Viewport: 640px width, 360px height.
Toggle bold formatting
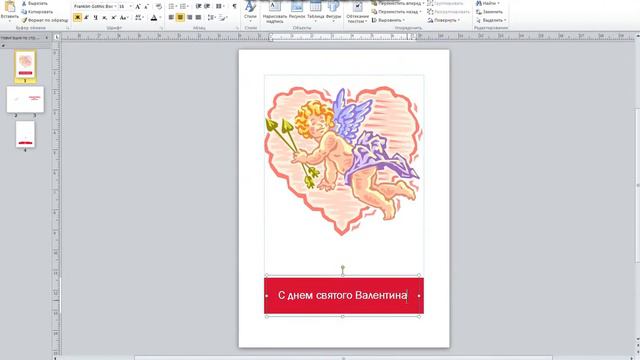pos(77,18)
